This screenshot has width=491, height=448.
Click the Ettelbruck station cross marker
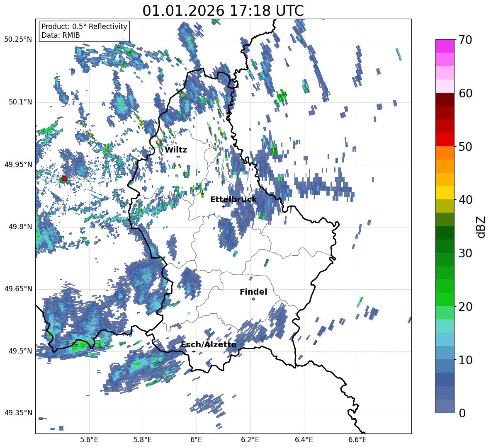coord(224,206)
